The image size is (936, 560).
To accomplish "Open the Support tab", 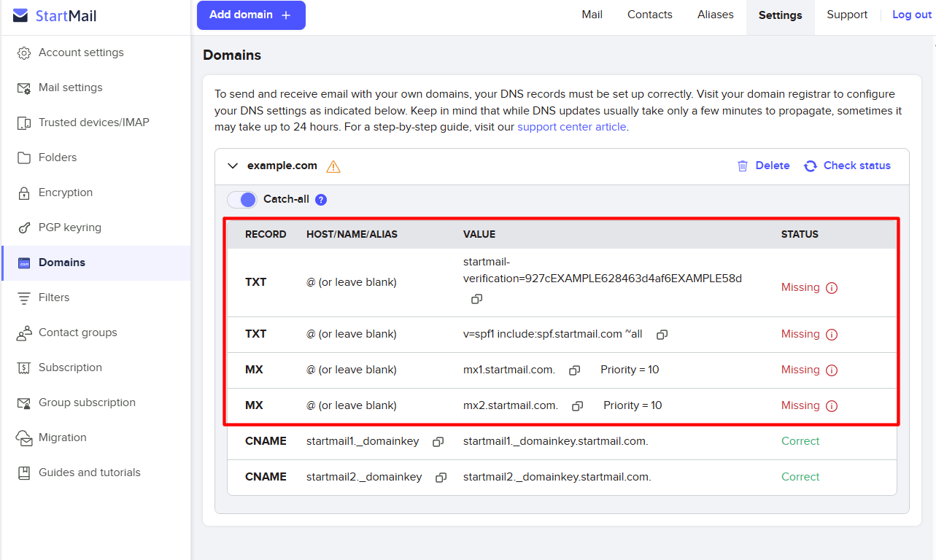I will click(847, 15).
